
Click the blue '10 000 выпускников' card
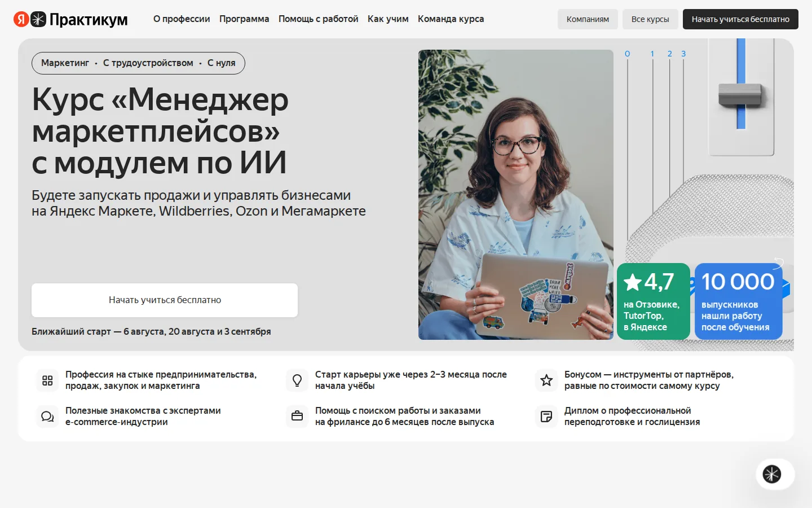point(739,301)
